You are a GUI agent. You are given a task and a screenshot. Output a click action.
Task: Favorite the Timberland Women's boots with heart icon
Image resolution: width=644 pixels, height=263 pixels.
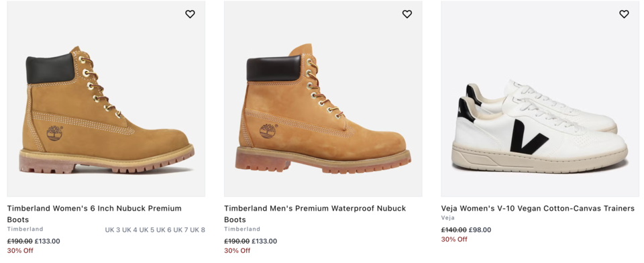click(x=190, y=14)
